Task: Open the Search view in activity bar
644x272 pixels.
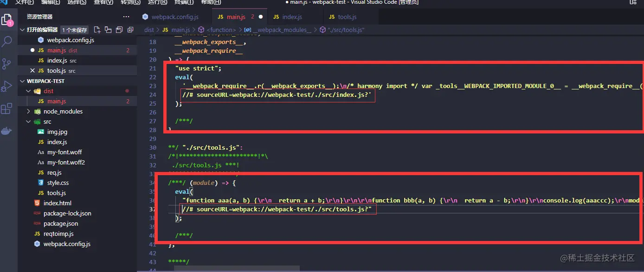Action: [x=7, y=42]
